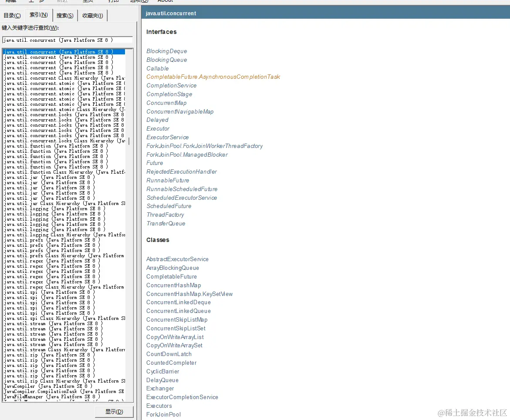Select the highlighted java.util.concurrent index entry
This screenshot has width=510, height=420.
tap(64, 52)
